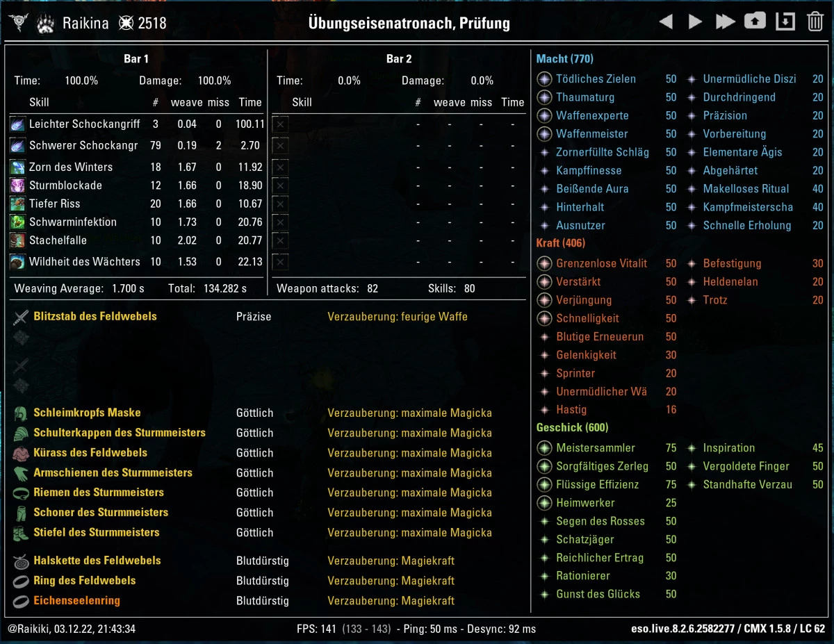Click Schwerer Schockangr skill icon

18,146
